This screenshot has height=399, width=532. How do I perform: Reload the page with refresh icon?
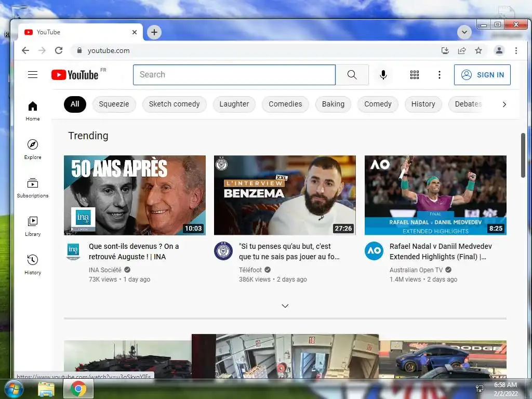coord(59,50)
